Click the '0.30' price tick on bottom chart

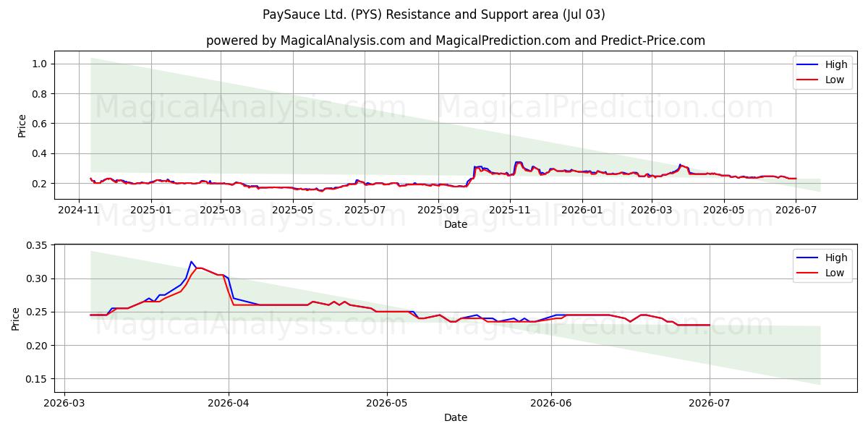36,279
